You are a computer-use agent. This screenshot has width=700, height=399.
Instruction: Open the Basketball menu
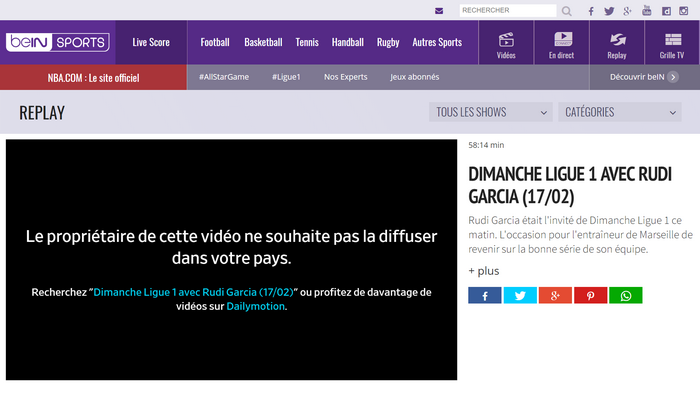263,42
